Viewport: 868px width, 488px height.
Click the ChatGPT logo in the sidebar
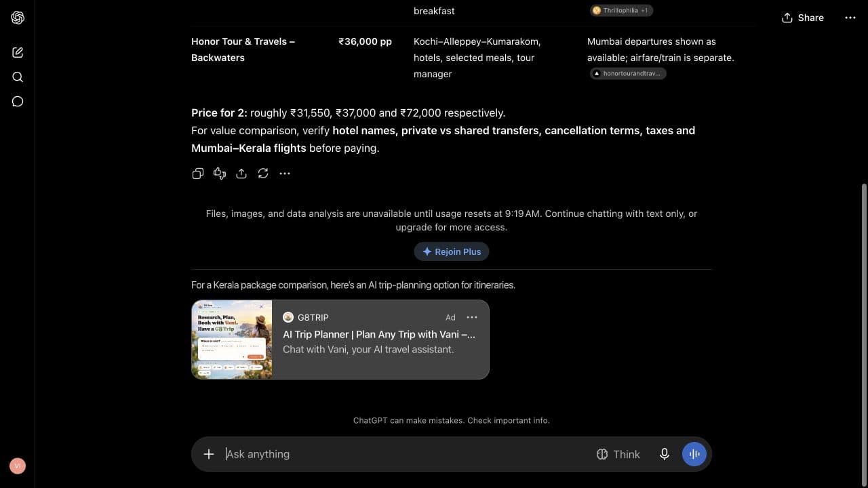coord(18,18)
